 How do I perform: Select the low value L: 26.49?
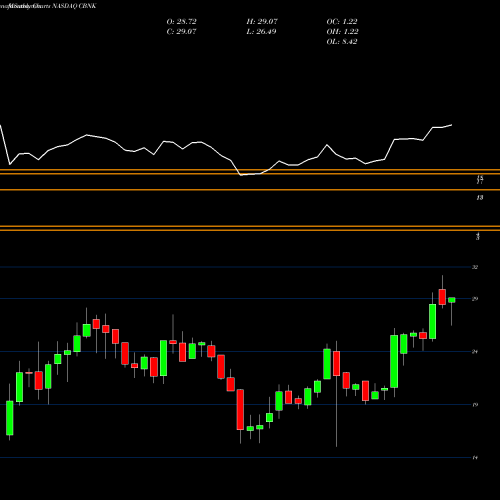[261, 32]
